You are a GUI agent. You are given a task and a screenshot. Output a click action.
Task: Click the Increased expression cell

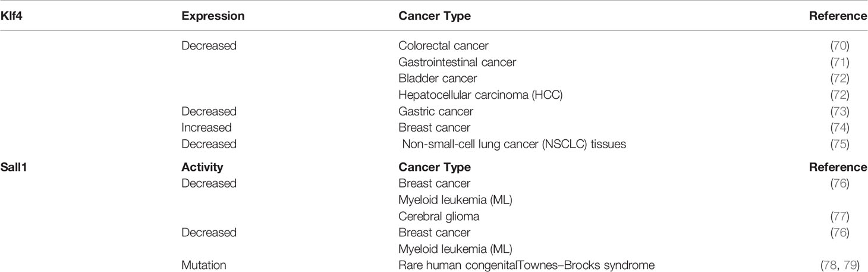206,127
